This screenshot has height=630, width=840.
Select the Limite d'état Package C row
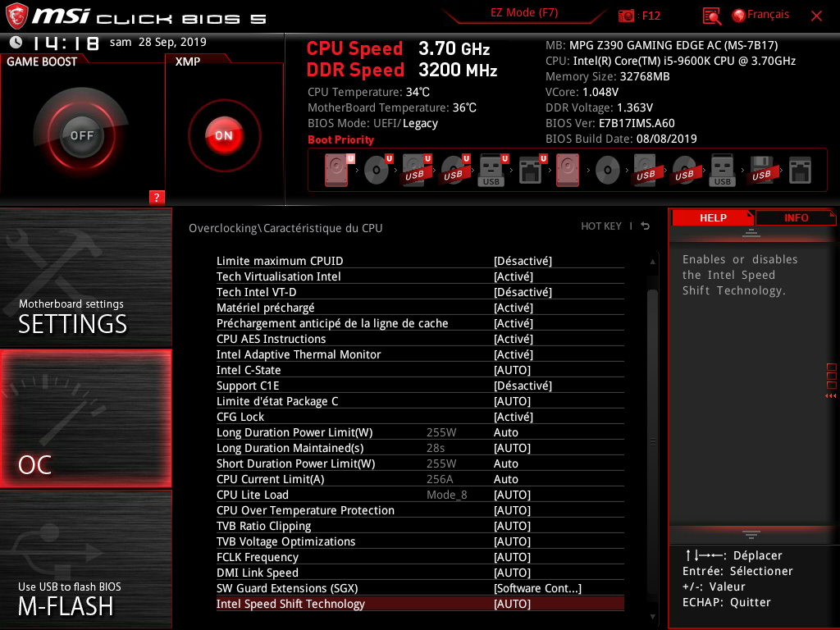420,401
